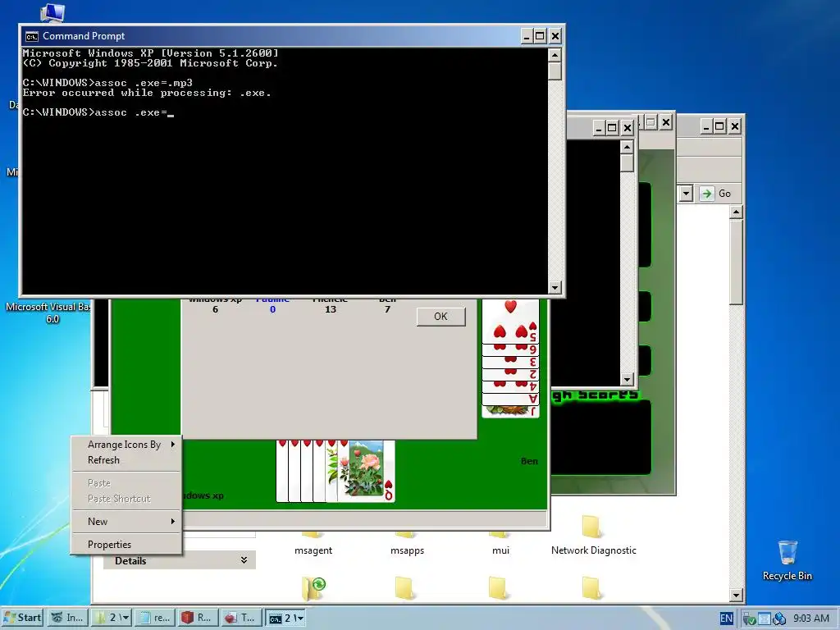840x630 pixels.
Task: Open the grouped Command Prompt taskbar button
Action: click(x=286, y=618)
